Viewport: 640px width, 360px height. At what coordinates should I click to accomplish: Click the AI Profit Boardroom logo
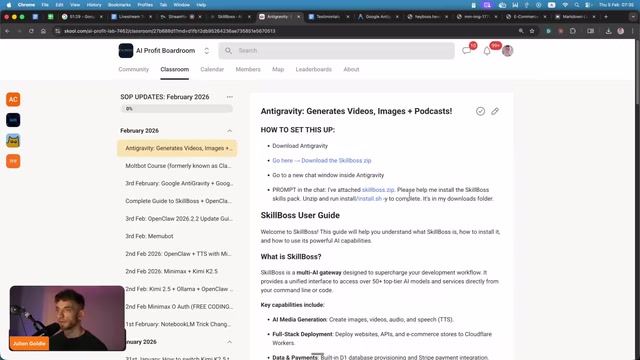click(x=126, y=51)
